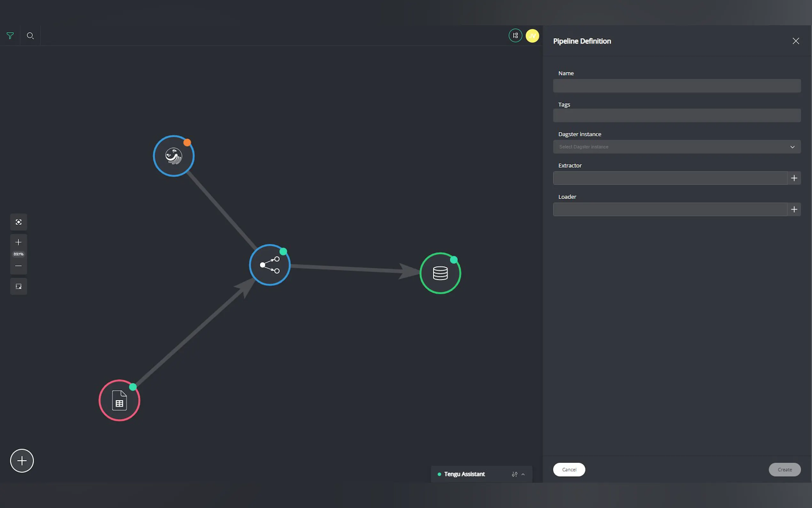Image resolution: width=812 pixels, height=508 pixels.
Task: Open the Select Dagster instance dropdown
Action: [677, 147]
